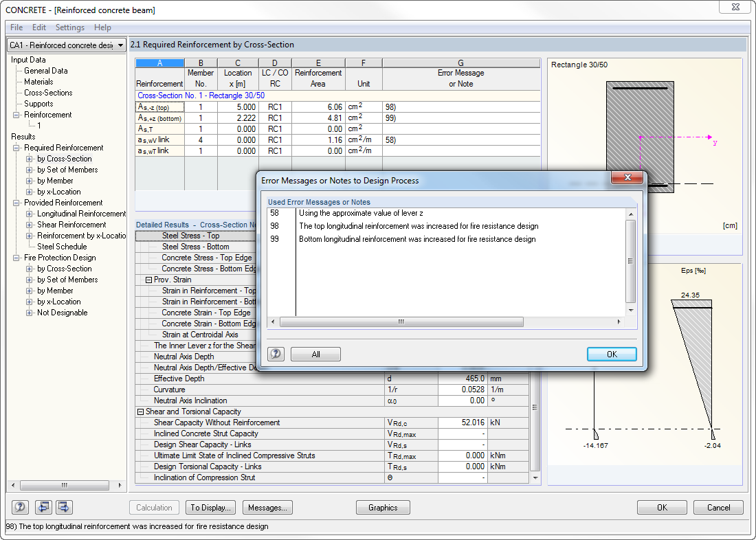Select General Data in the navigator
This screenshot has height=540, width=756.
[x=46, y=71]
